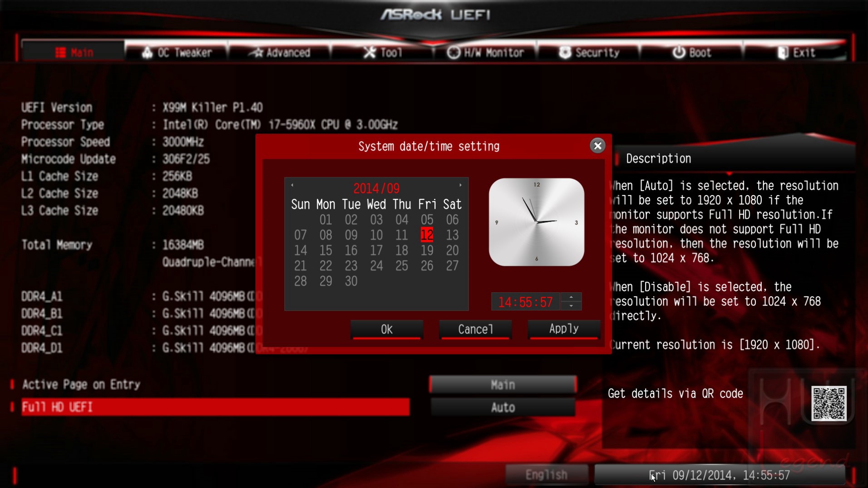This screenshot has width=868, height=488.
Task: Pick day 13 in the calendar
Action: point(452,235)
